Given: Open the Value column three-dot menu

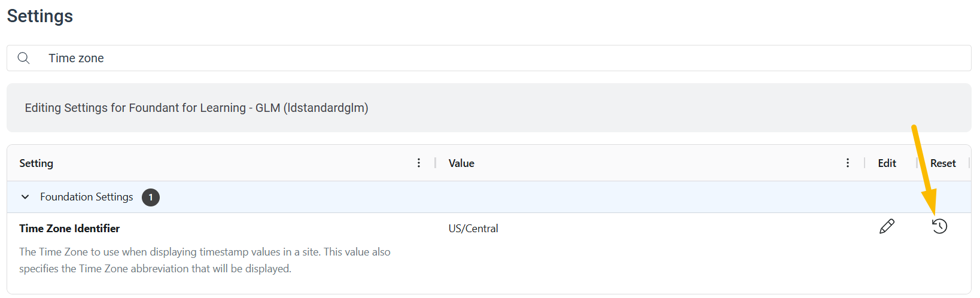Looking at the screenshot, I should point(848,163).
